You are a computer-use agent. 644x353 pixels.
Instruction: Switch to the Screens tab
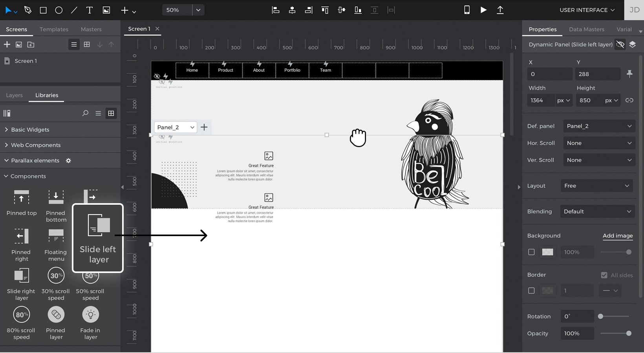[x=16, y=29]
